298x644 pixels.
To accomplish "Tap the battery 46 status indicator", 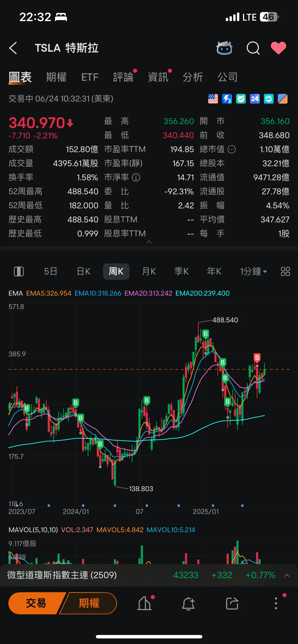I will click(x=269, y=17).
